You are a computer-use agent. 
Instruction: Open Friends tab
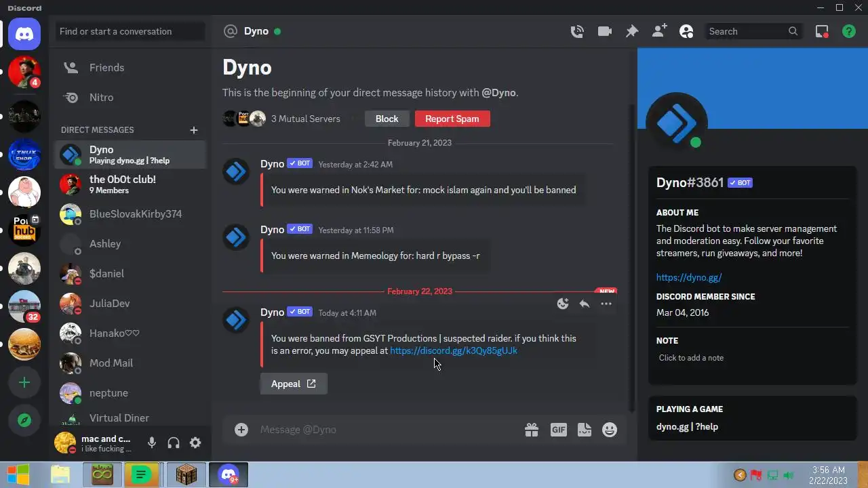[x=130, y=68]
